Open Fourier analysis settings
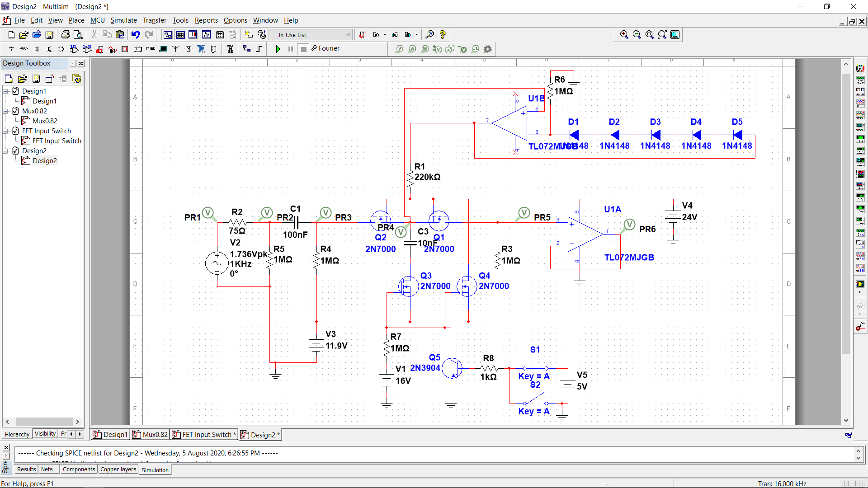868x488 pixels. tap(325, 48)
